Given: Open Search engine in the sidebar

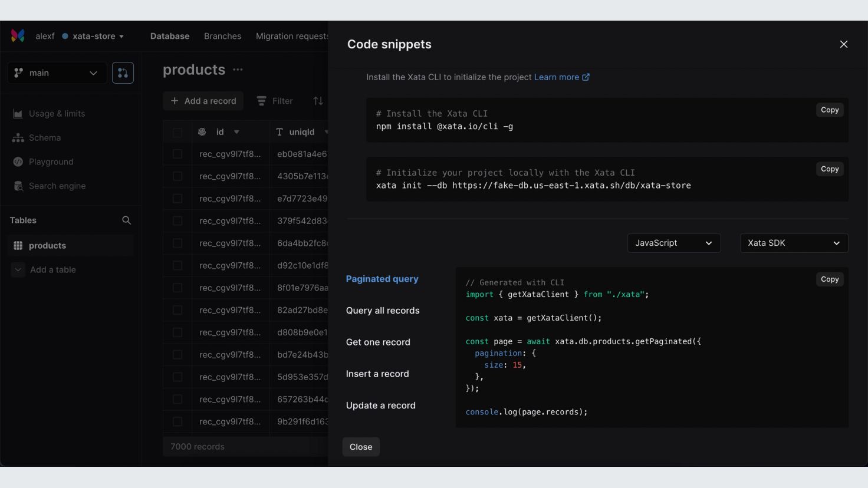Looking at the screenshot, I should tap(57, 186).
